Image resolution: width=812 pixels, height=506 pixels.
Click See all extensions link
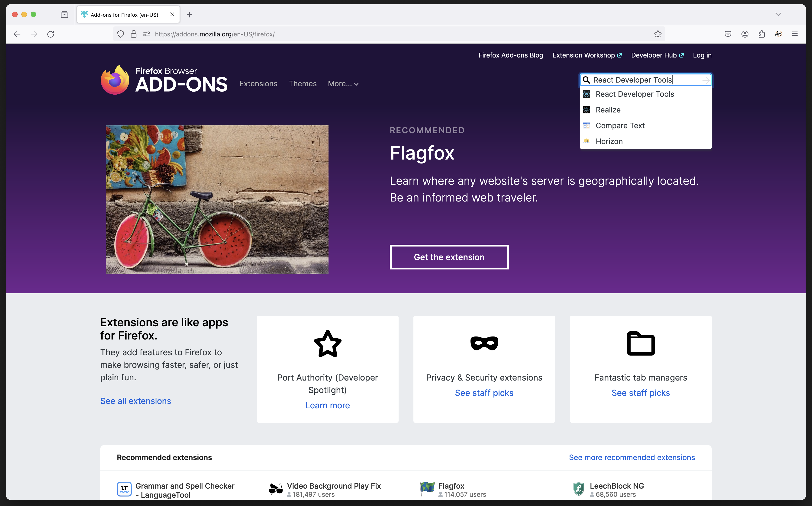point(135,401)
